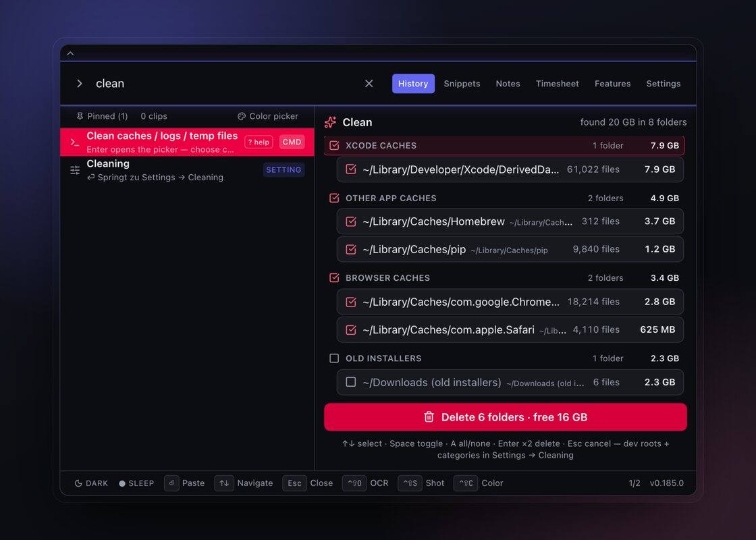Click the terminal prompt icon on the Clean caches row
Image resolution: width=756 pixels, height=540 pixels.
[75, 142]
